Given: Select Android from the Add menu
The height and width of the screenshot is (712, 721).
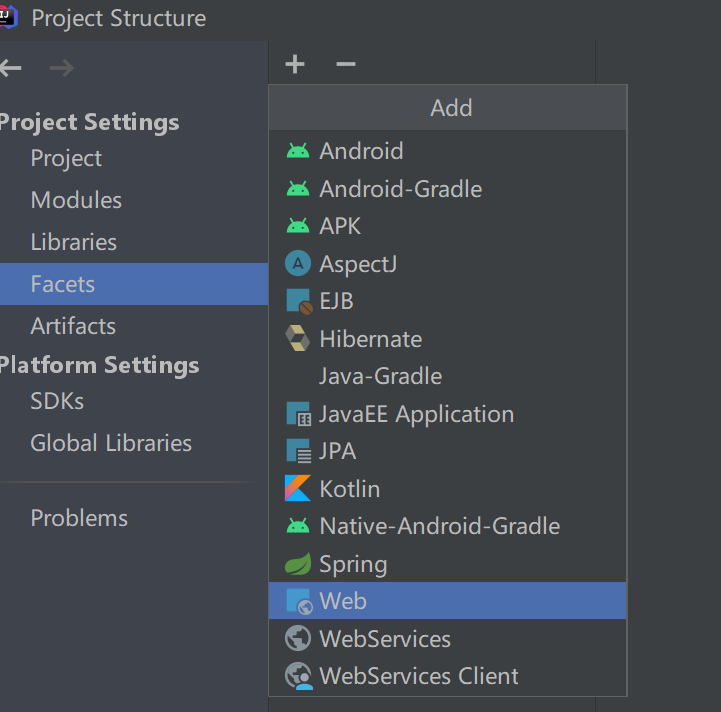Looking at the screenshot, I should point(361,151).
